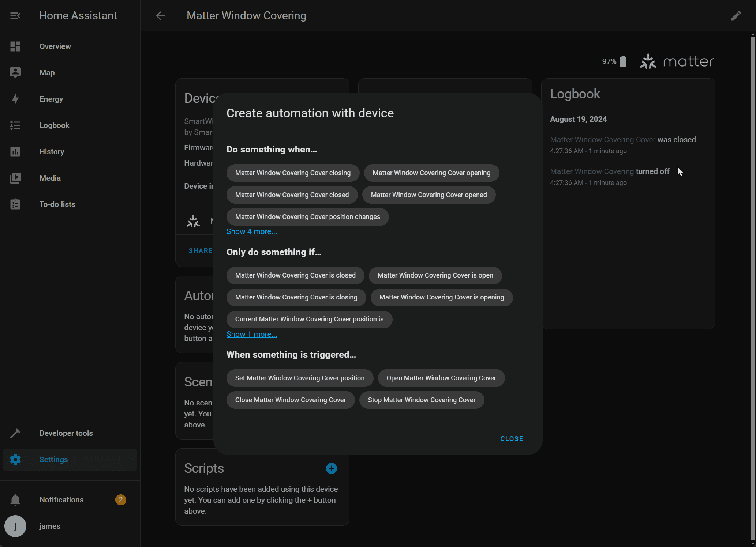The image size is (756, 547).
Task: Add a script with plus icon
Action: (x=331, y=468)
